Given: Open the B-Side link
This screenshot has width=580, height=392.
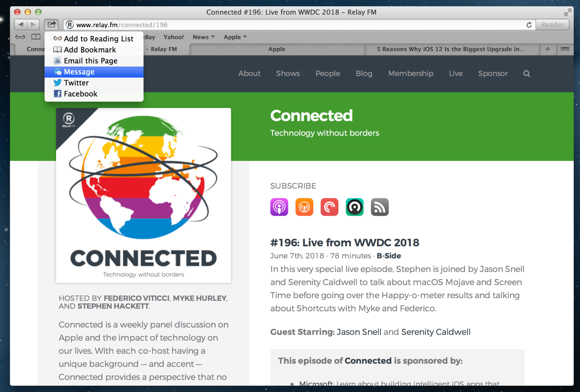Looking at the screenshot, I should click(389, 256).
